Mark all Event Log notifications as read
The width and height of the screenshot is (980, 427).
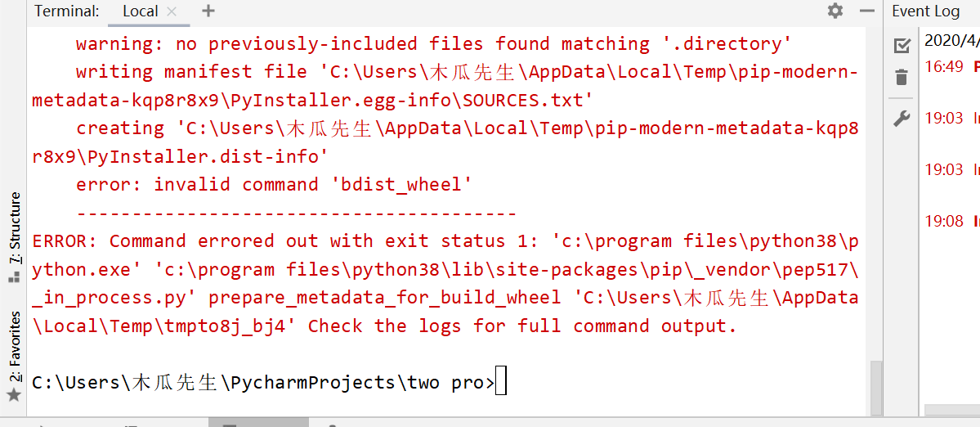click(x=902, y=46)
